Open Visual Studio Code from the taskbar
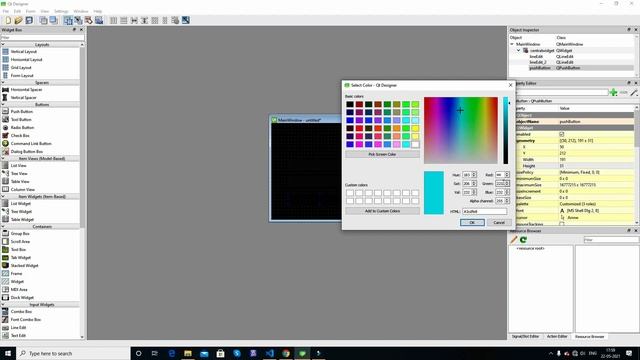The image size is (640, 360). pos(269,353)
